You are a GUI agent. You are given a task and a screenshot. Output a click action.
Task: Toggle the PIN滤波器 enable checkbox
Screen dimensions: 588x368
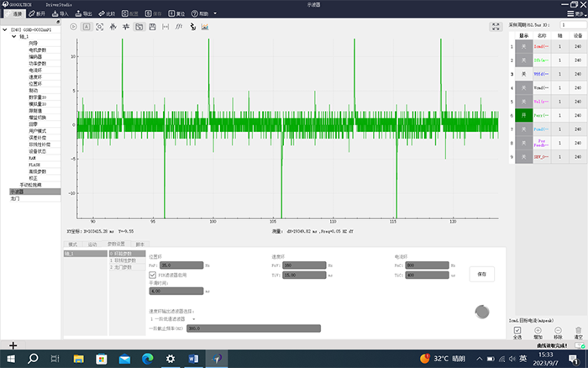(x=152, y=275)
